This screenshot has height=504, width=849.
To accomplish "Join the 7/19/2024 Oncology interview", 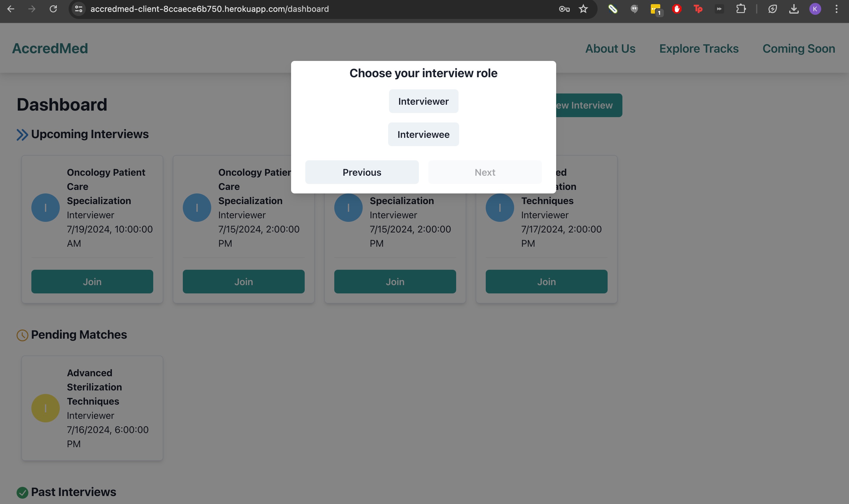I will [92, 282].
